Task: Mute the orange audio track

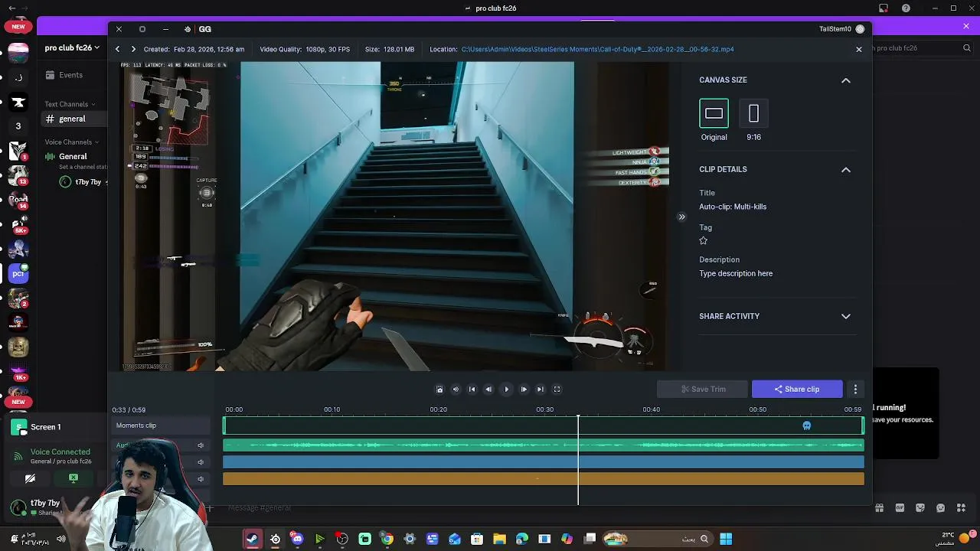Action: pyautogui.click(x=201, y=479)
